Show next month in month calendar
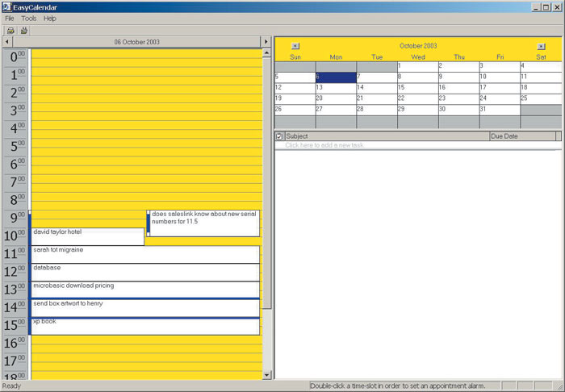565x392 pixels. click(x=541, y=47)
